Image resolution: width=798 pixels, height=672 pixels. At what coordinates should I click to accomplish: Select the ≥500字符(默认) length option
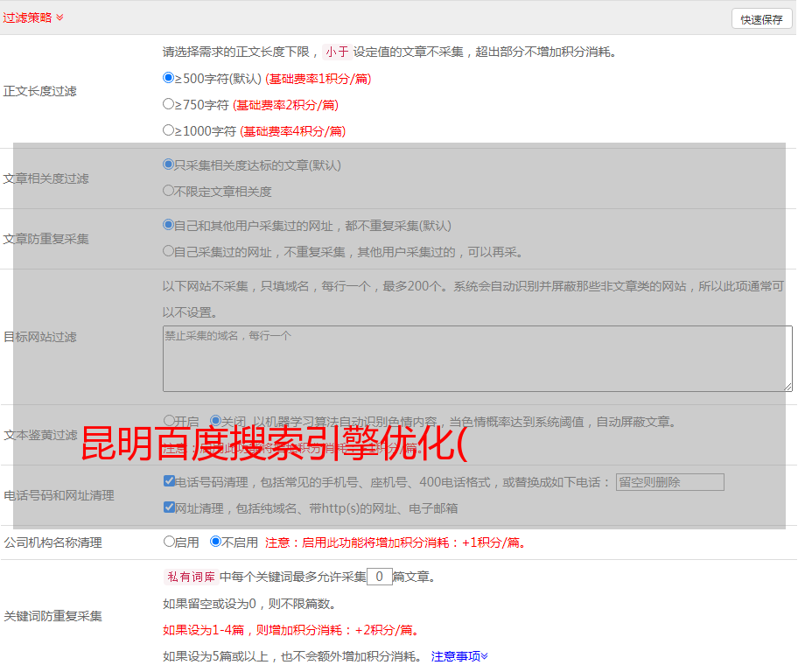(x=169, y=78)
